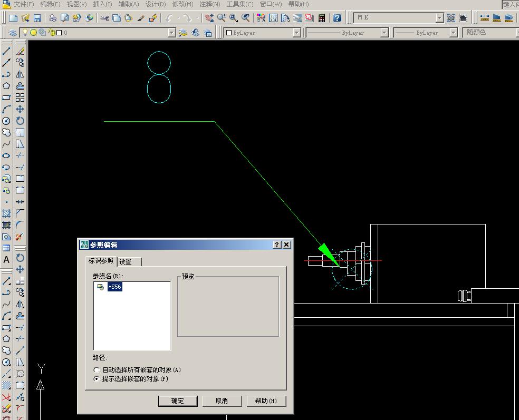Toggle layer 0 on/off lightbulb
Viewport: 519px width, 420px height.
pyautogui.click(x=25, y=33)
